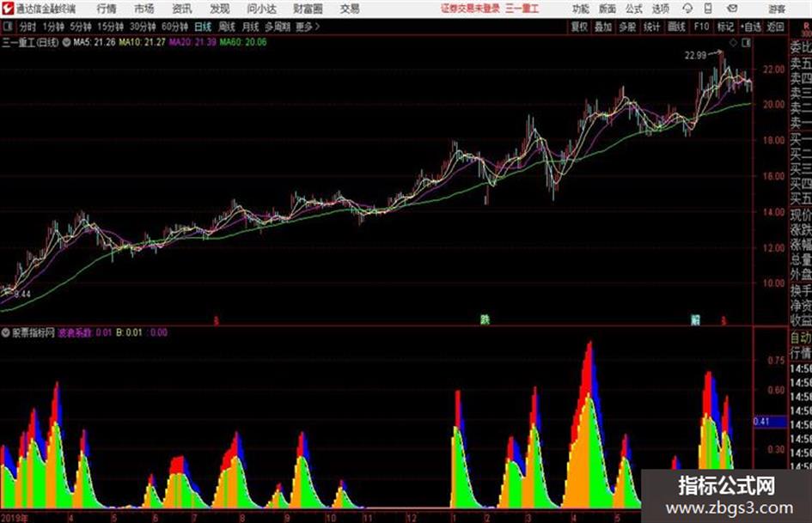Open the 选项 menu
This screenshot has width=812, height=523.
coord(660,9)
